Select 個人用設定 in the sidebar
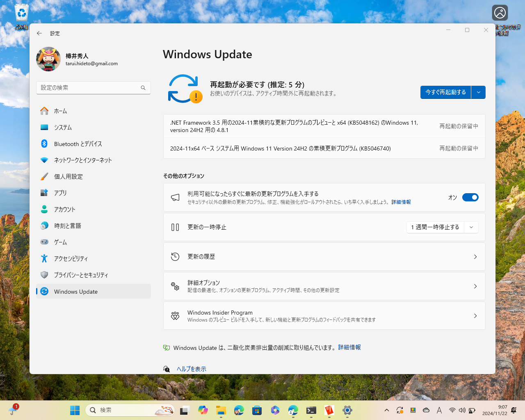 (94, 177)
